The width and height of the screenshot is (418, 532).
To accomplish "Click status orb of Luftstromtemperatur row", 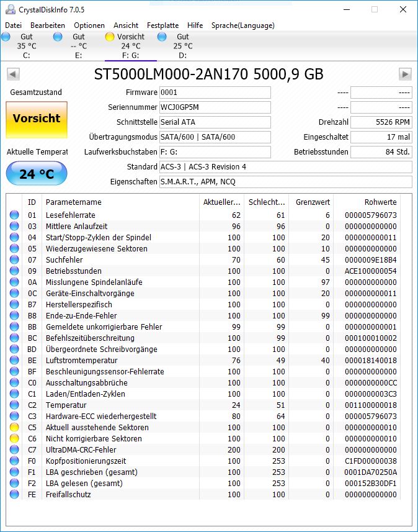I will 14,360.
